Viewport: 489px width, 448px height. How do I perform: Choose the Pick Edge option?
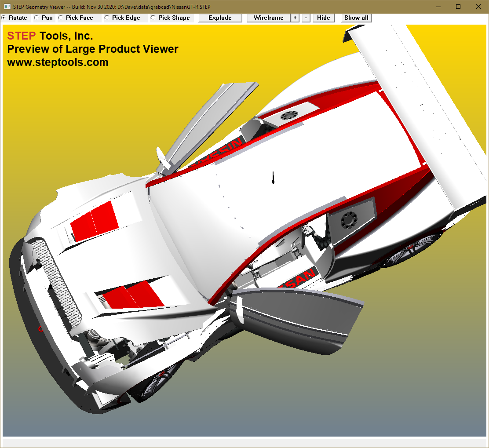pyautogui.click(x=107, y=18)
